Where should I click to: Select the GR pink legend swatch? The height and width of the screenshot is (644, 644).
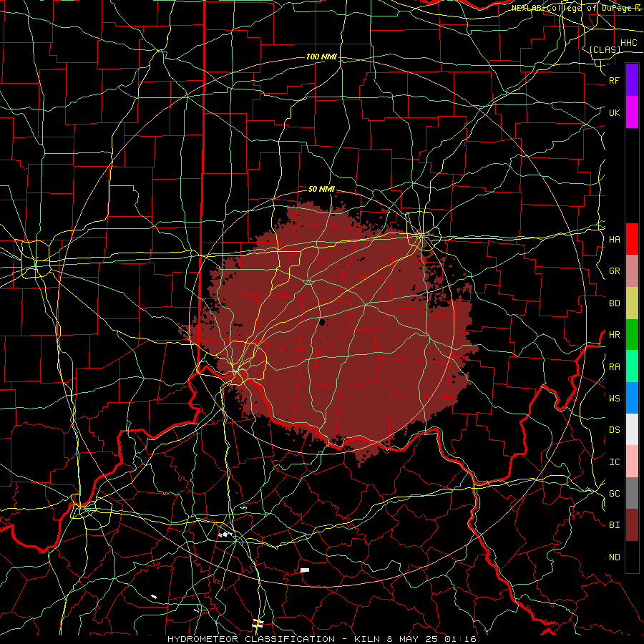click(x=632, y=271)
